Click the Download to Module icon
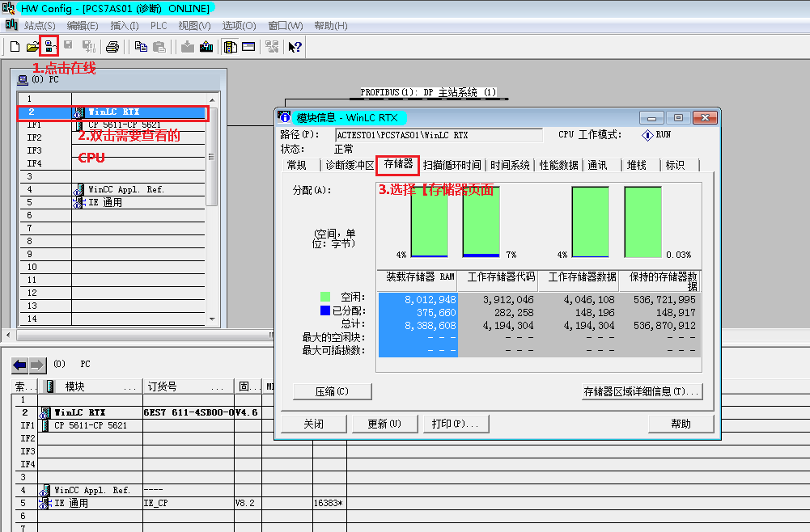The height and width of the screenshot is (532, 810). [188, 47]
